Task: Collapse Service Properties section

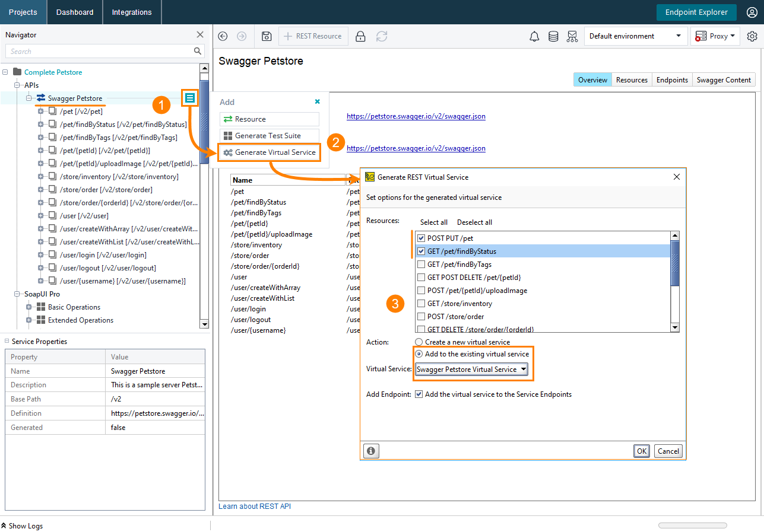Action: 7,341
